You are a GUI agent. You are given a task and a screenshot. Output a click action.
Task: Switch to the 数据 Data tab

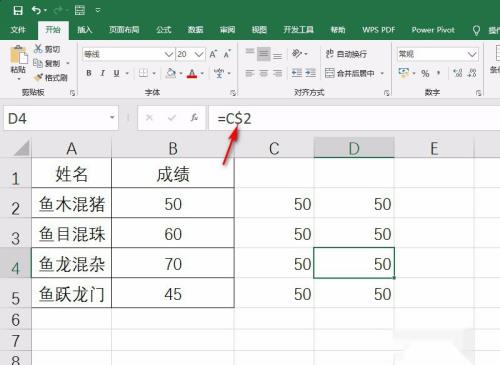(x=195, y=30)
